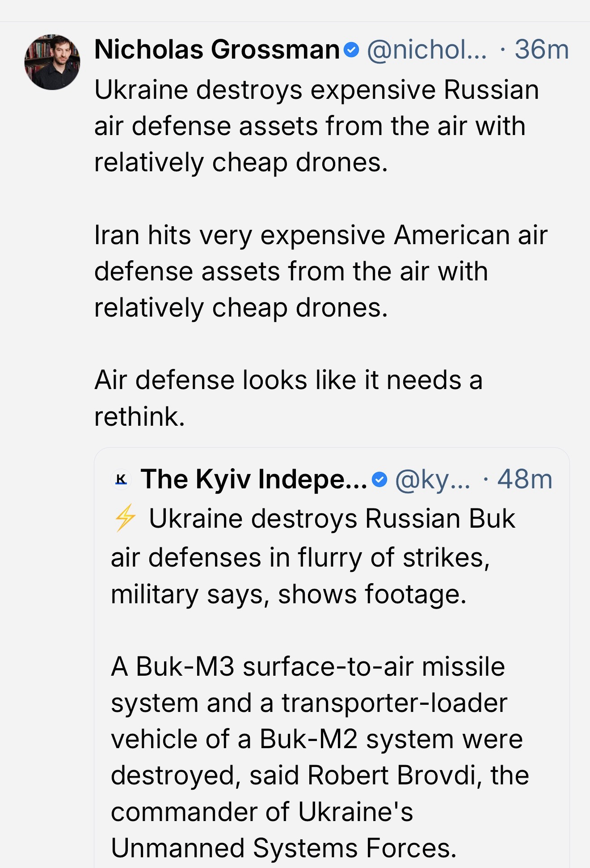Click the line mentioning Robert Brovdi
590x868 pixels.
pos(320,775)
